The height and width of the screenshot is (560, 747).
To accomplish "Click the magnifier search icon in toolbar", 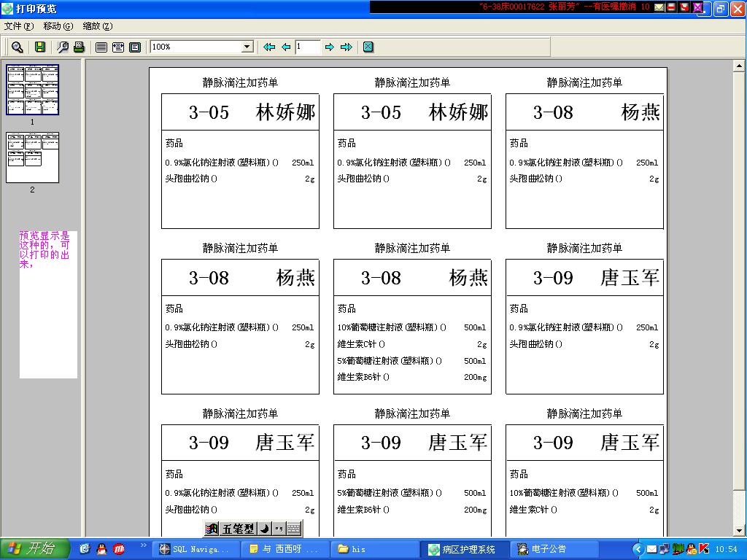I will [18, 47].
